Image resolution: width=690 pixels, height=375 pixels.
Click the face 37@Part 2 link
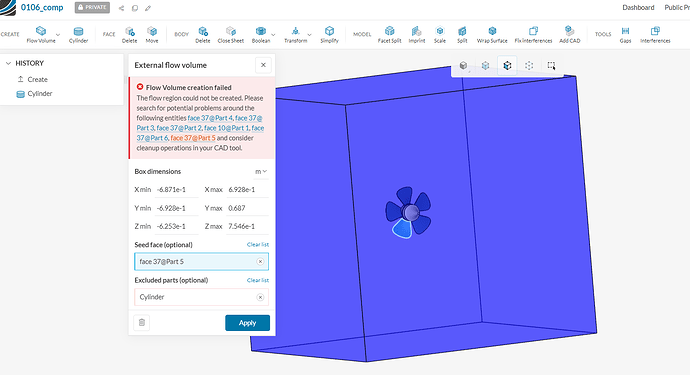point(179,128)
